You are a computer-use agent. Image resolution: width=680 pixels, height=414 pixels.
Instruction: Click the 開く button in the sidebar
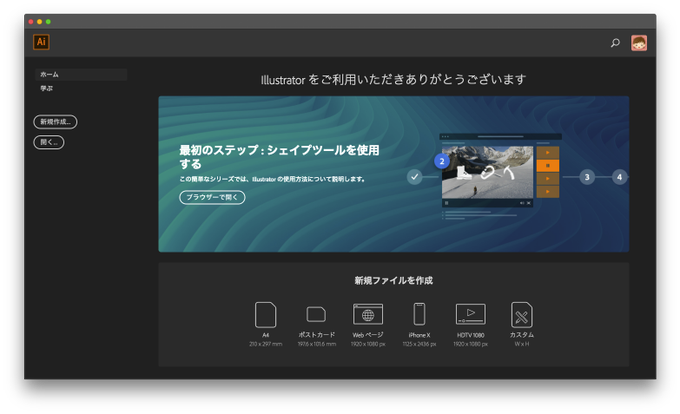pyautogui.click(x=49, y=142)
